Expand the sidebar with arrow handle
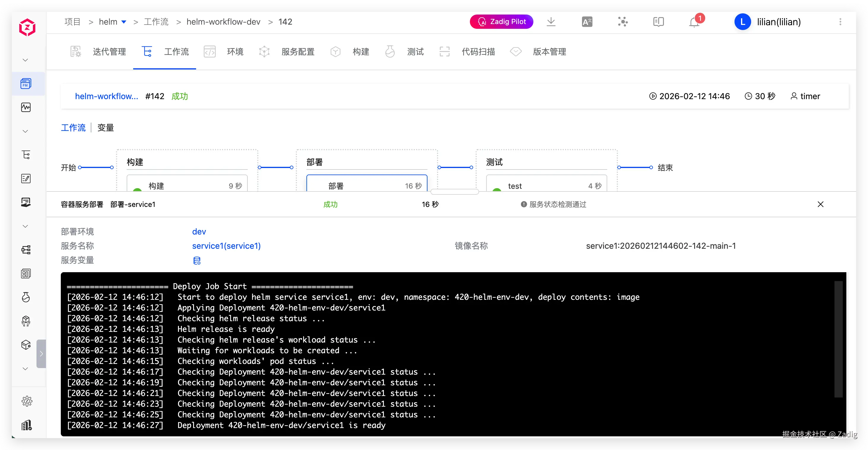The width and height of the screenshot is (868, 450). [x=41, y=354]
